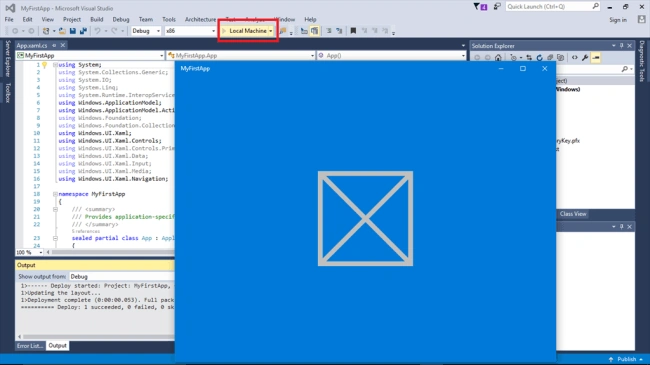This screenshot has height=365, width=650.
Task: Click the Solution Explorer Home icon
Action: [498, 58]
